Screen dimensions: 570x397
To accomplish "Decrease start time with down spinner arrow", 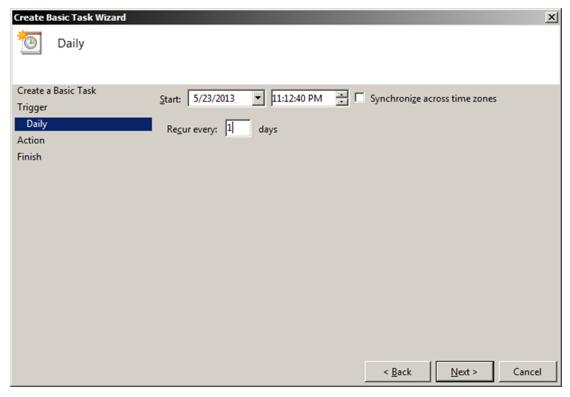I will point(341,102).
